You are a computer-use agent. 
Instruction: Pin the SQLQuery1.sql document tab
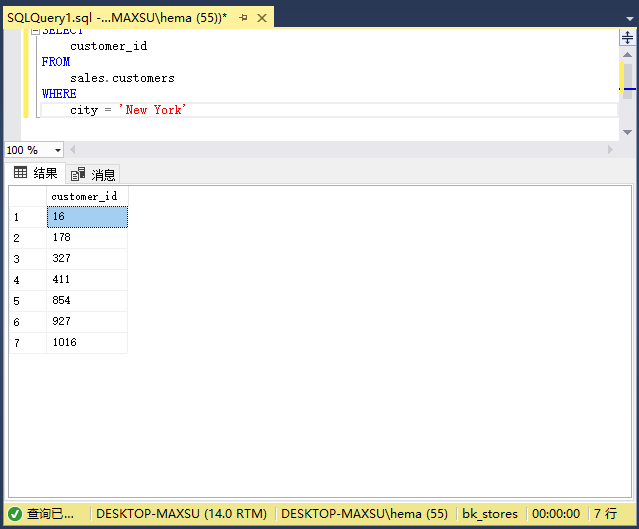pyautogui.click(x=243, y=18)
